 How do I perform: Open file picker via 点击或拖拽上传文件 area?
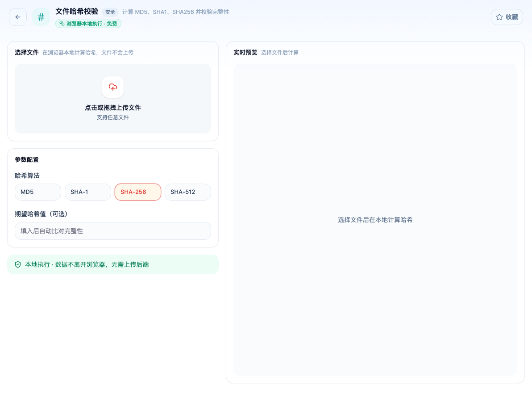(113, 99)
